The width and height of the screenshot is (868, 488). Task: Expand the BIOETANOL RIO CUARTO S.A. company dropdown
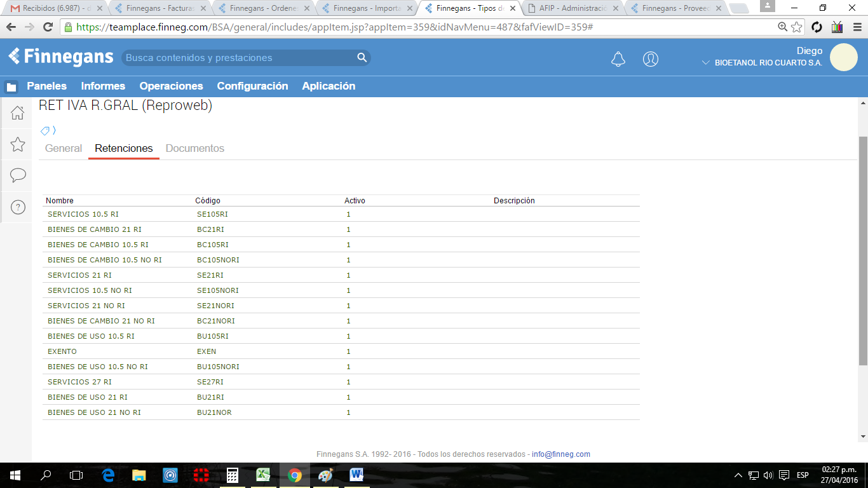[705, 63]
